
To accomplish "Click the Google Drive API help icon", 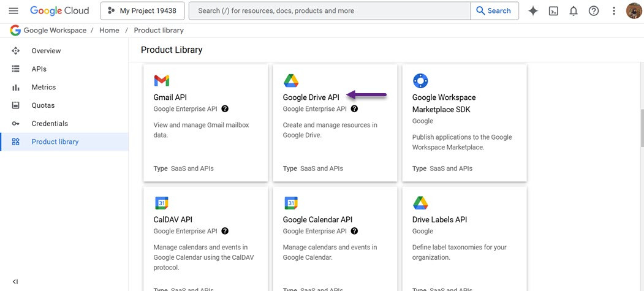I will pyautogui.click(x=354, y=109).
